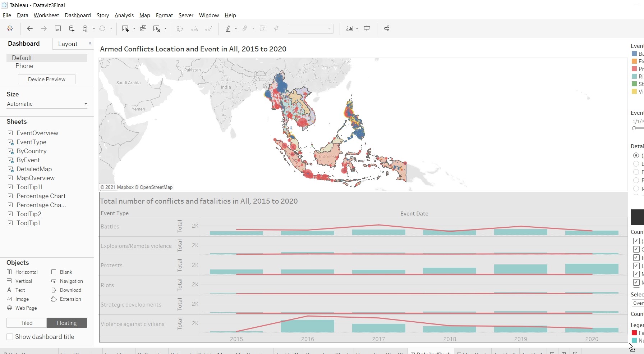Click the Tableau logo start icon

click(x=10, y=29)
